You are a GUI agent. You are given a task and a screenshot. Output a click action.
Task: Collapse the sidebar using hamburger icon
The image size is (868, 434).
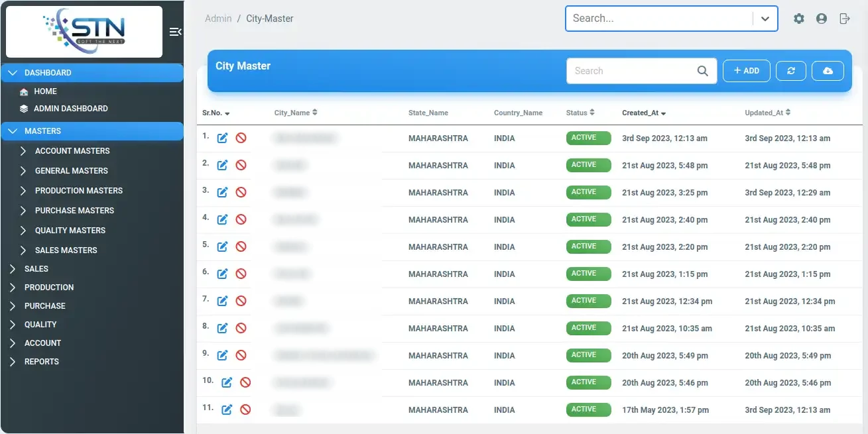coord(175,32)
